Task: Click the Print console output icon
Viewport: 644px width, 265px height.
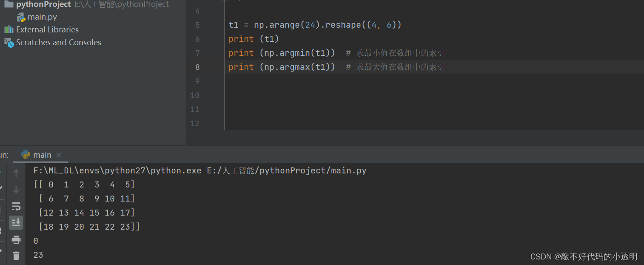Action: [x=16, y=240]
